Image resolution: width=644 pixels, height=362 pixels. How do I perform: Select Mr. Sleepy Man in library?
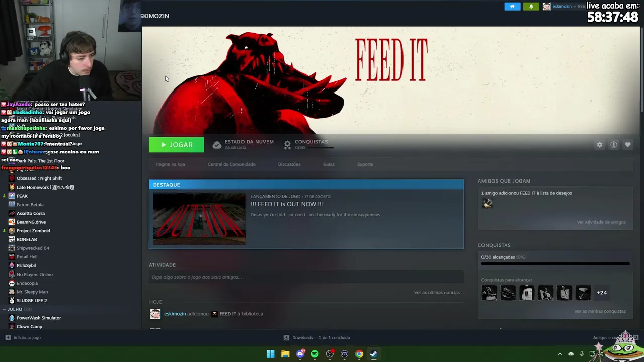pos(32,292)
